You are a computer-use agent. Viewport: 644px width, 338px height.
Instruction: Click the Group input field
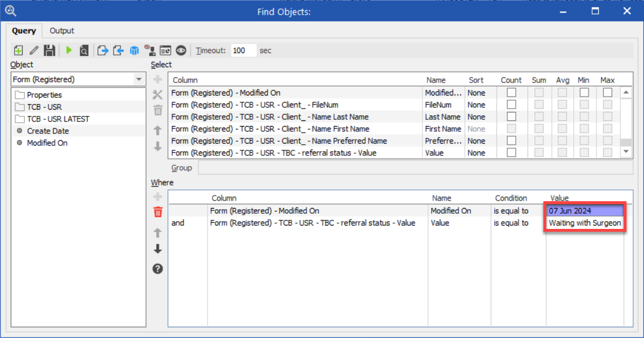(415, 167)
